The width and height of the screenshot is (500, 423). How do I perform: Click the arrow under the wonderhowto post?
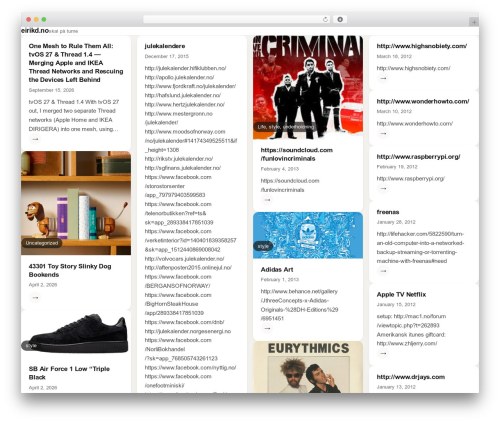click(x=383, y=133)
